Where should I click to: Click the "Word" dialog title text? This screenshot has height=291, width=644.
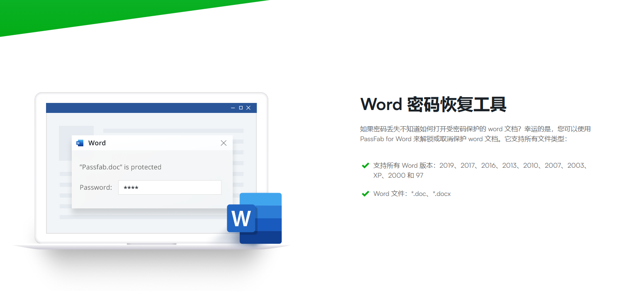coord(97,143)
